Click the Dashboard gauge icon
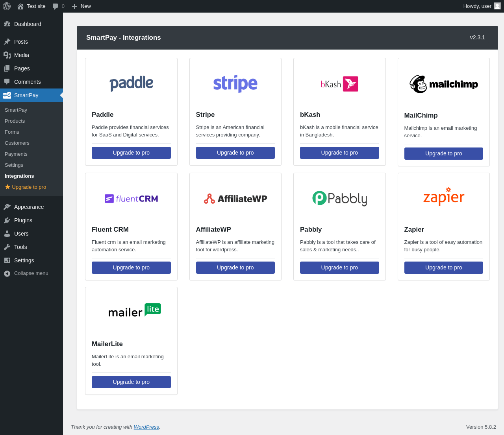The width and height of the screenshot is (504, 435). coord(7,24)
